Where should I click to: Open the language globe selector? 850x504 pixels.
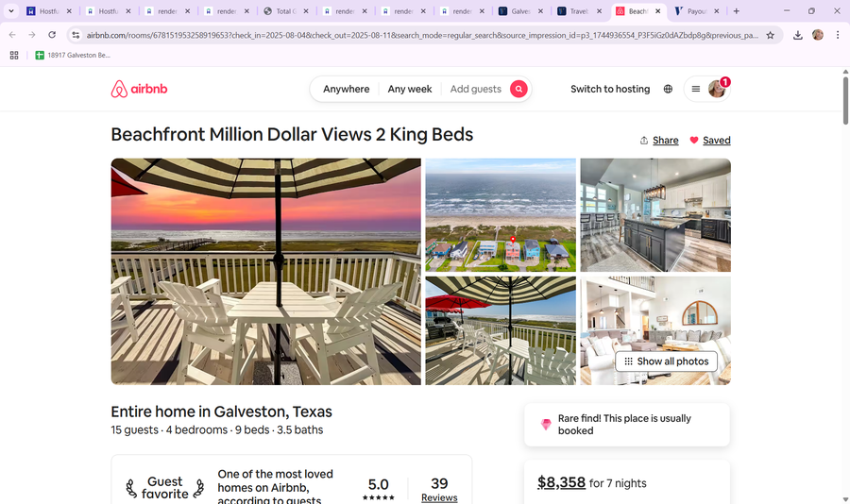pos(668,89)
